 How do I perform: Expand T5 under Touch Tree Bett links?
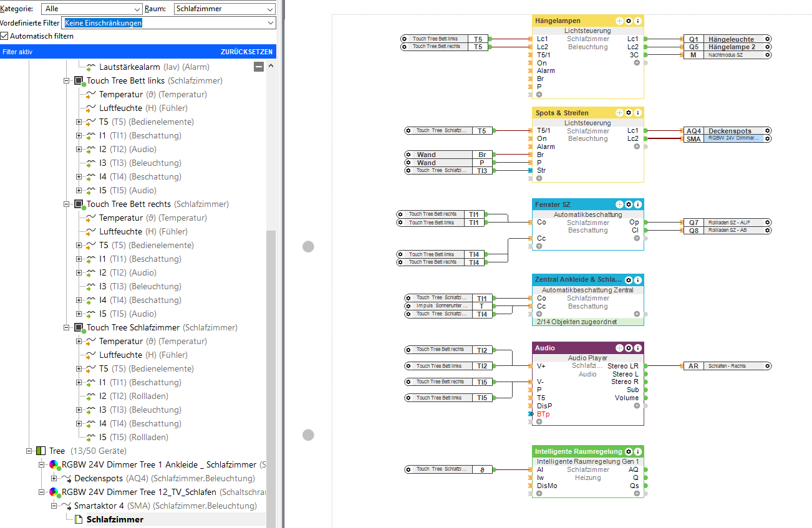click(79, 122)
